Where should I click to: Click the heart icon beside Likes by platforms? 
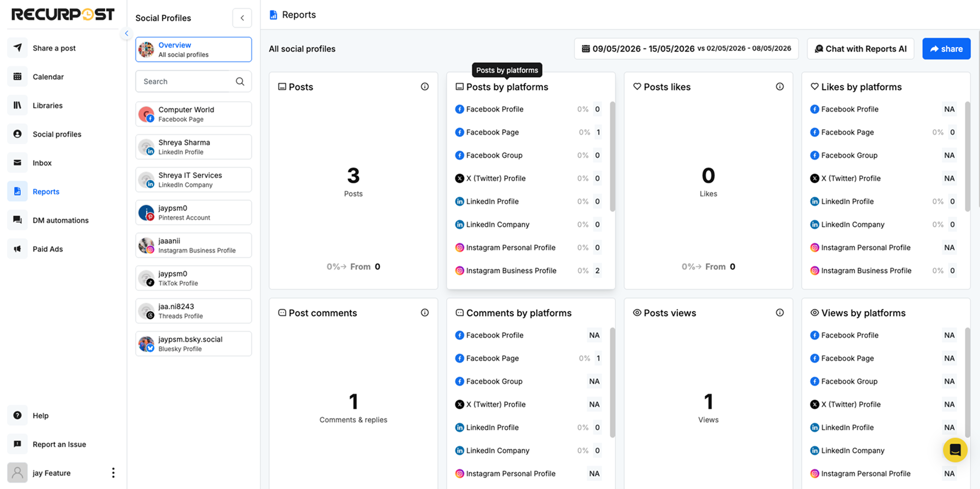(814, 87)
